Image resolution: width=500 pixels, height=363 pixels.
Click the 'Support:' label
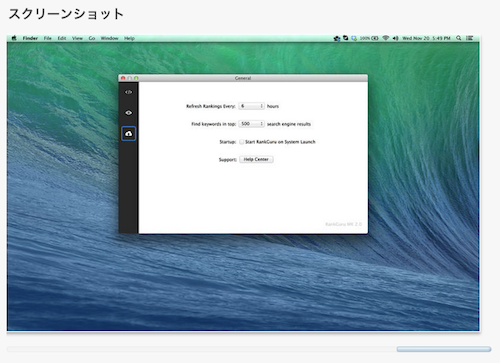click(x=228, y=160)
